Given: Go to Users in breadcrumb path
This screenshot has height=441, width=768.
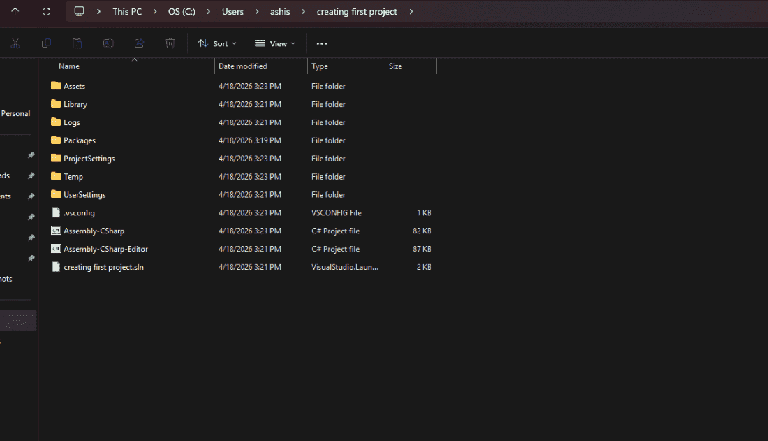Looking at the screenshot, I should coord(233,12).
